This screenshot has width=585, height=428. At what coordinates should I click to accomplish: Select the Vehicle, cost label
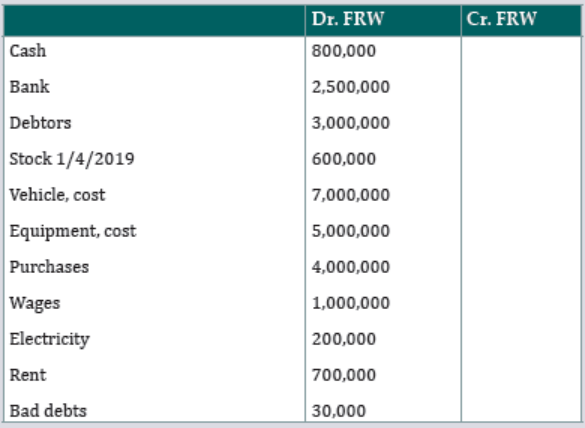(x=57, y=195)
